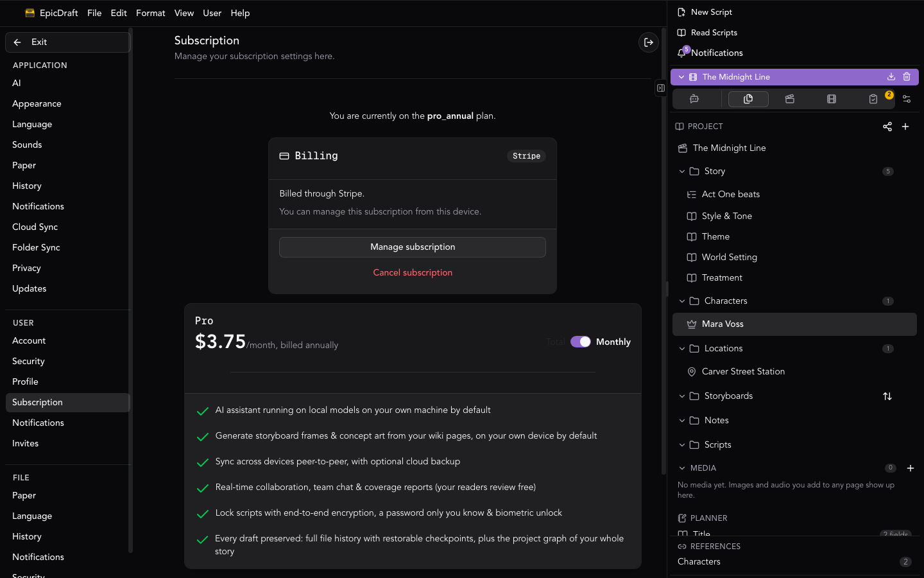Open the clipboard tasks icon with badge
The width and height of the screenshot is (924, 578).
coord(873,99)
